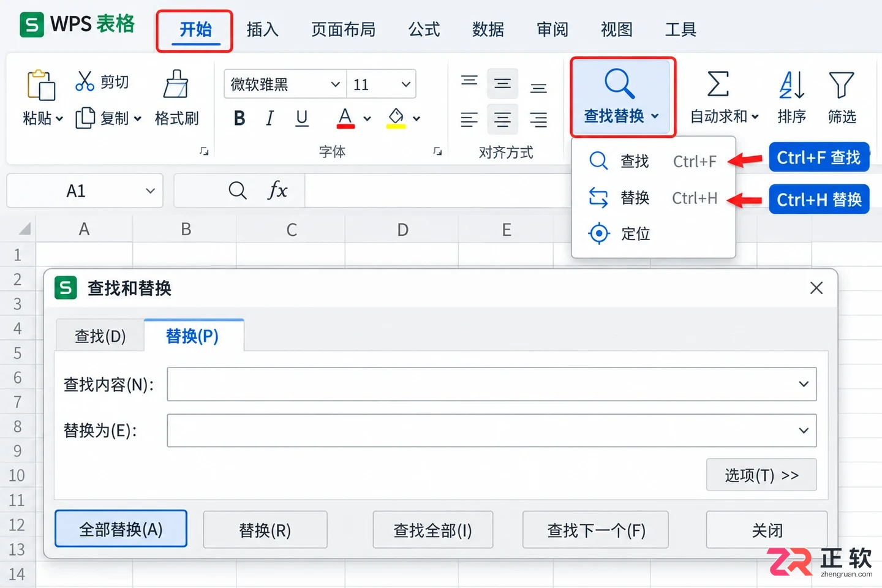Click the select-all corner of the sheet
This screenshot has width=882, height=588.
(x=24, y=229)
